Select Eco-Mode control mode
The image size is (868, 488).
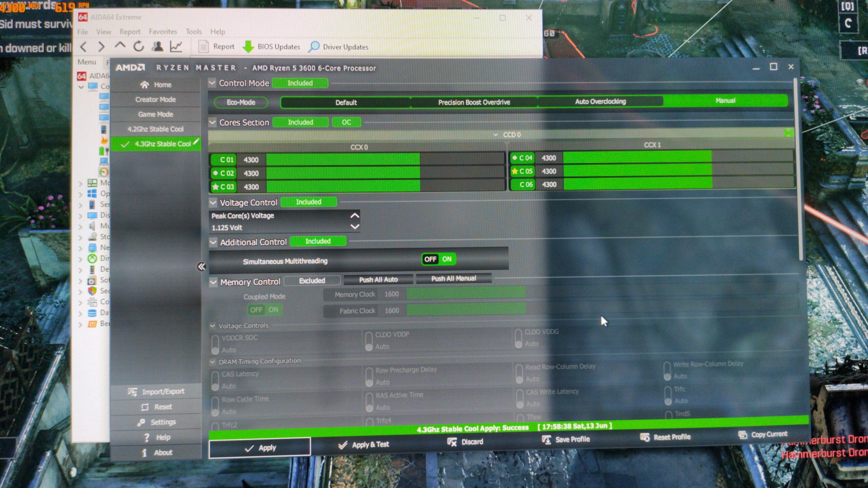point(241,102)
